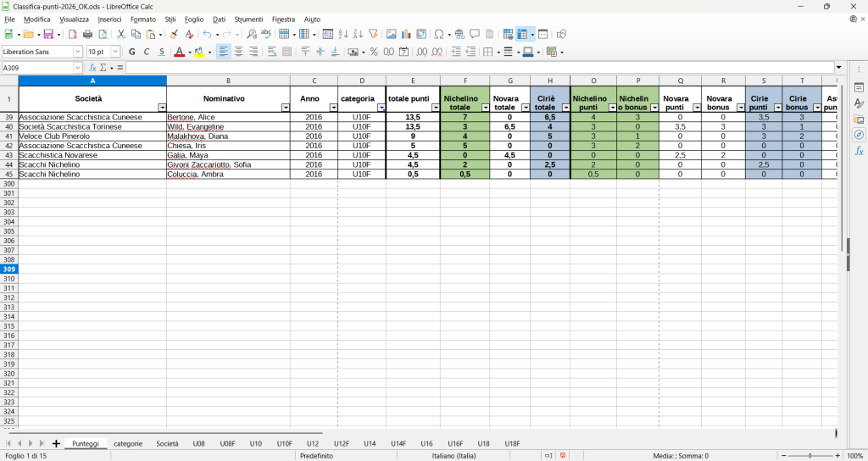
Task: Toggle bold formatting (G button)
Action: [x=132, y=52]
